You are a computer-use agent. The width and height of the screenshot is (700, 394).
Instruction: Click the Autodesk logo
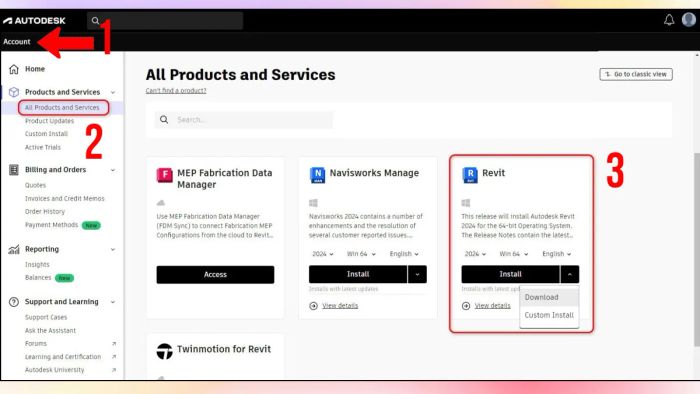point(34,21)
